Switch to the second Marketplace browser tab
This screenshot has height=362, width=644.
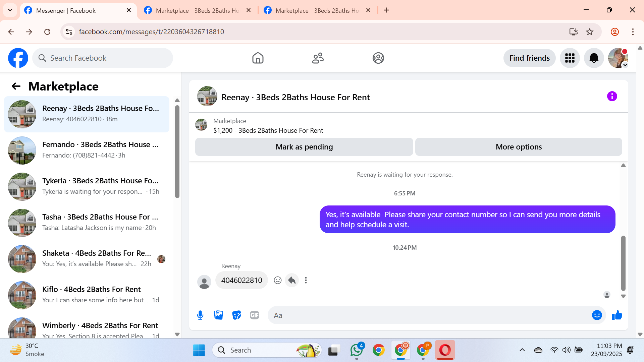tap(198, 10)
